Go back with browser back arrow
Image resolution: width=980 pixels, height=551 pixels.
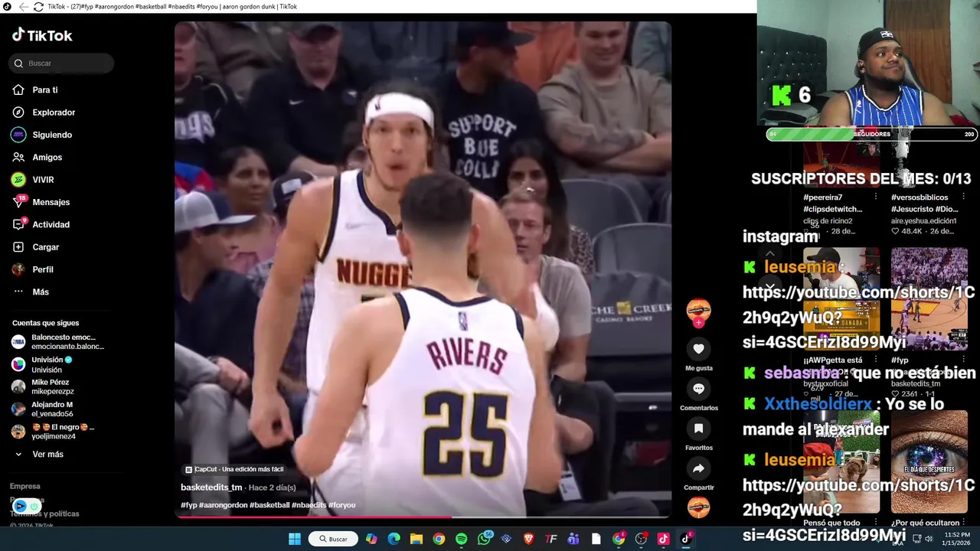(23, 7)
